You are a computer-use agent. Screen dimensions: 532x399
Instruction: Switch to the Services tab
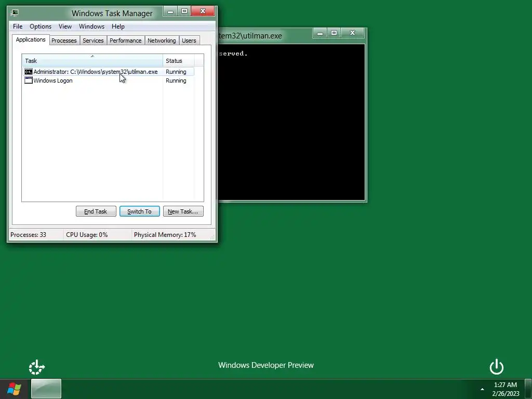click(x=93, y=41)
